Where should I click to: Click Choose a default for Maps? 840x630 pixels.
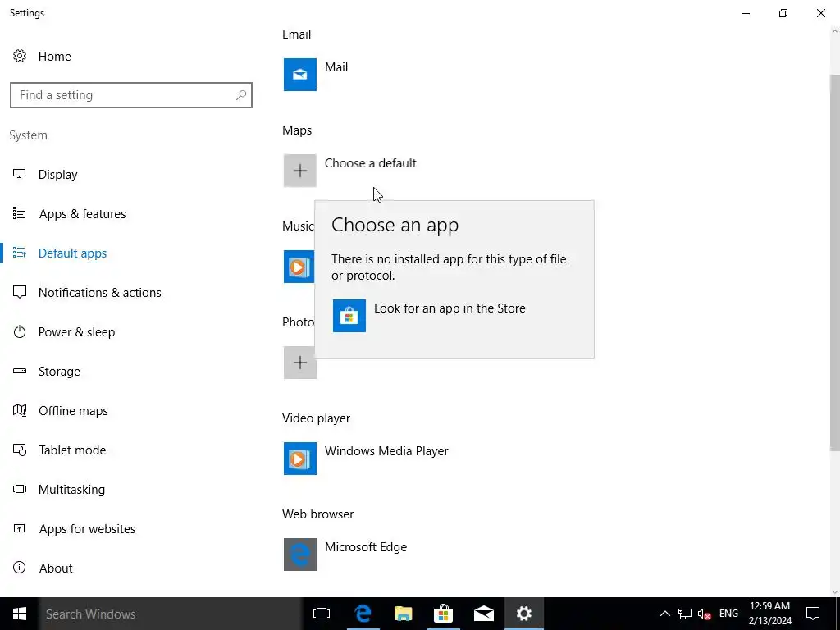[x=370, y=163]
